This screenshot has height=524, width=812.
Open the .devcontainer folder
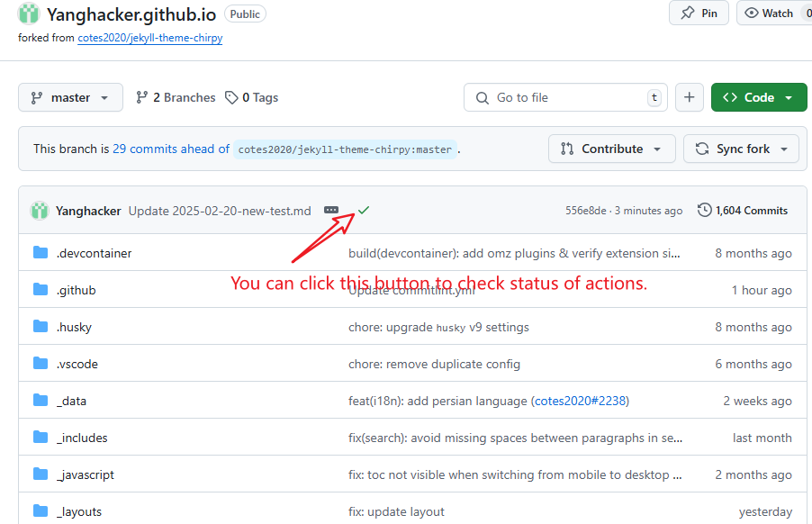click(94, 253)
